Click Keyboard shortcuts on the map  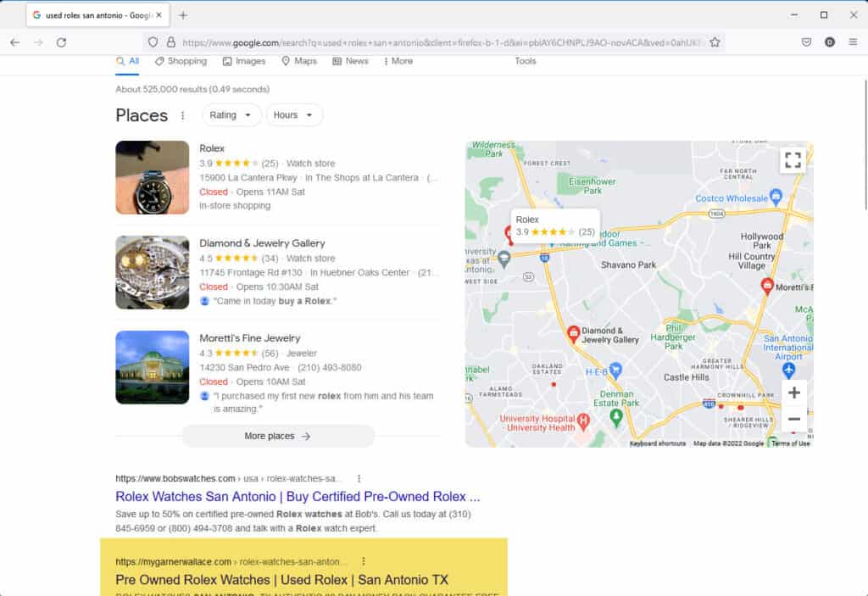tap(658, 443)
